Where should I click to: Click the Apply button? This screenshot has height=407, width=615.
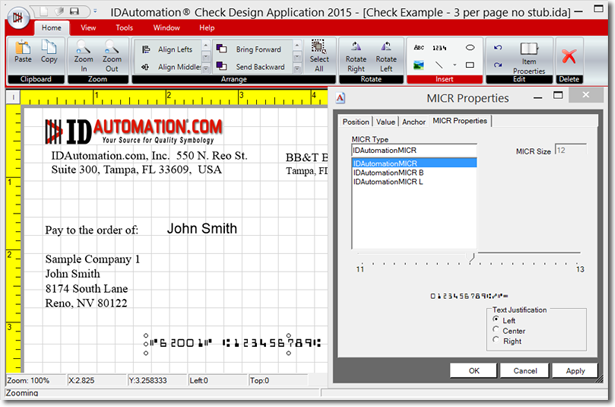pyautogui.click(x=575, y=371)
